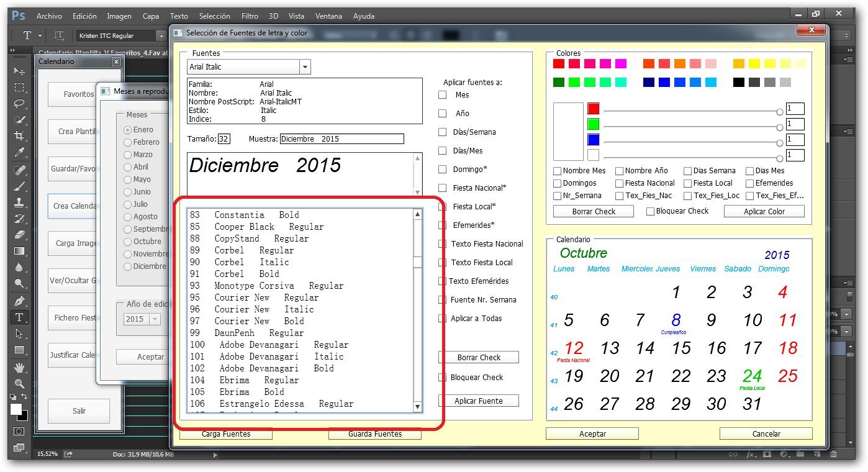Open the Arial Italic font dropdown

pos(305,67)
